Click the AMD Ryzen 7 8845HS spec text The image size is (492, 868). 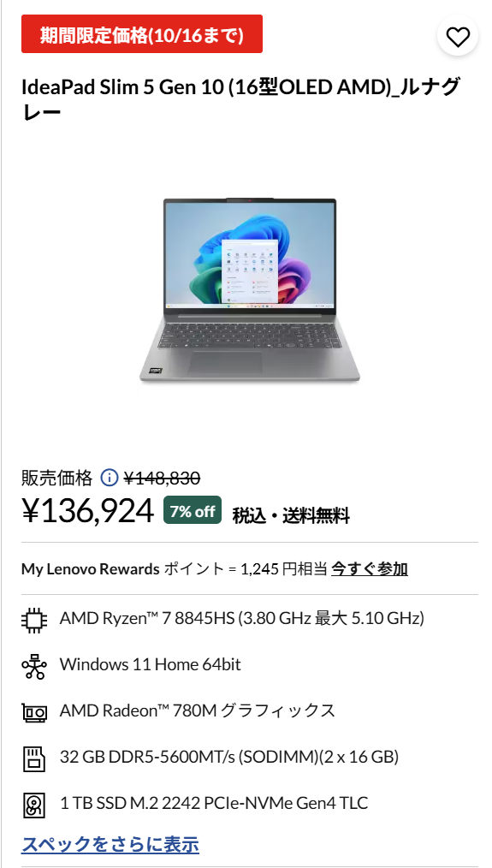(x=242, y=618)
